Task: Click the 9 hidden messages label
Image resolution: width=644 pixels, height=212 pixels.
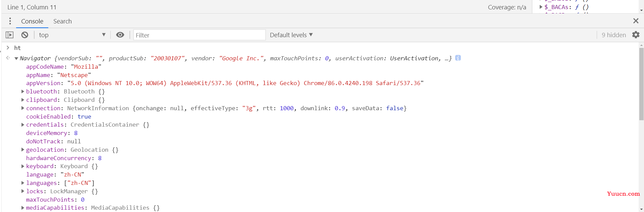Action: pyautogui.click(x=613, y=35)
